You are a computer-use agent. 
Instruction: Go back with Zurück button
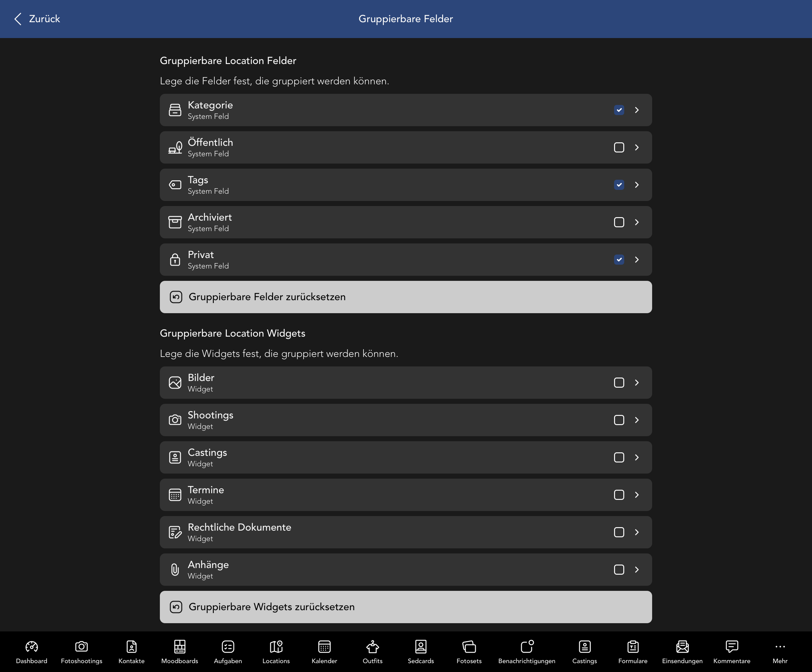point(37,19)
